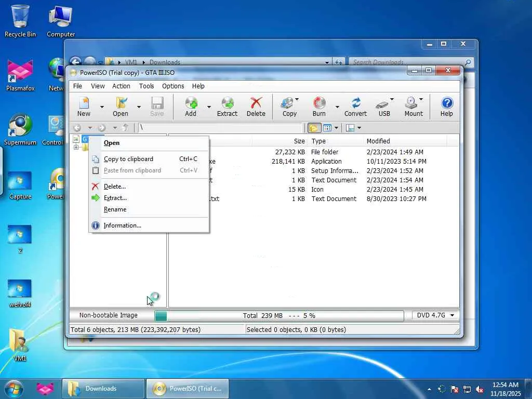Click the Back navigation arrow in PowerISO

click(x=77, y=128)
